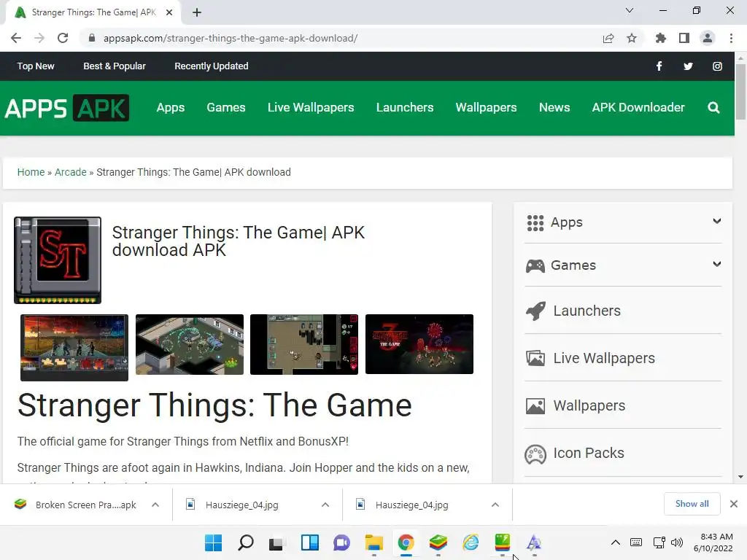The height and width of the screenshot is (560, 747).
Task: Open the Chat taskbar icon
Action: point(341,542)
